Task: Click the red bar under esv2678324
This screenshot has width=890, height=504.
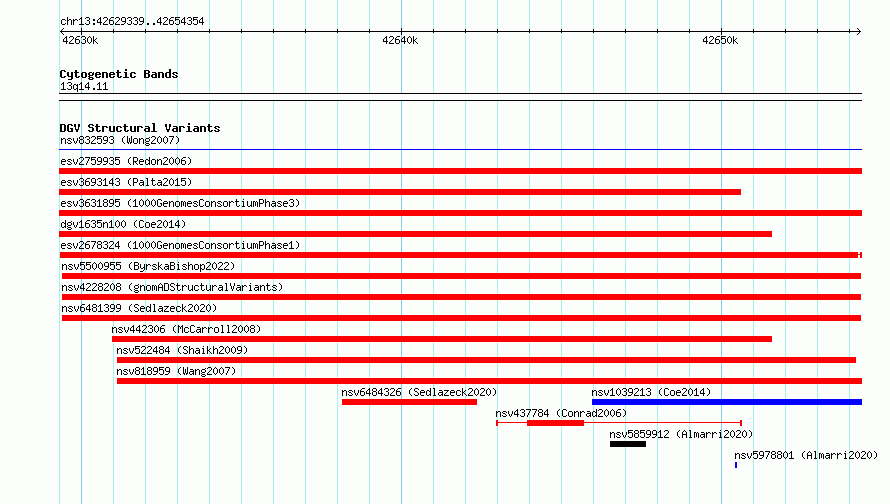Action: (460, 255)
